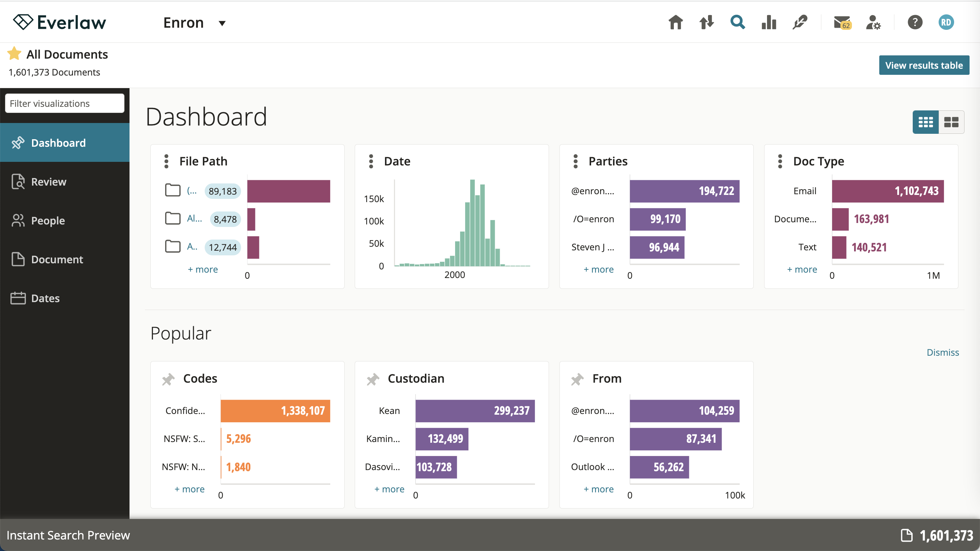Select the Steven J 96,944 bar
Screen dimensions: 980x551
[657, 247]
